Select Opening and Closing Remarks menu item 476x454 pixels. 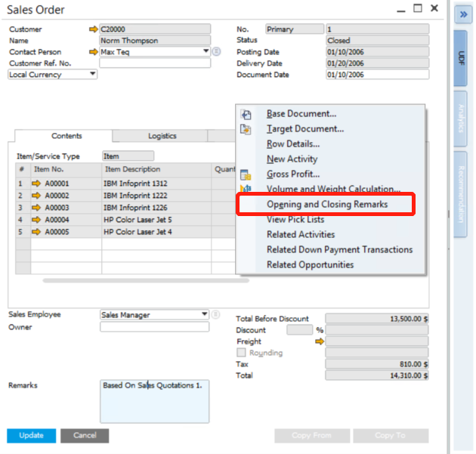[x=326, y=205]
